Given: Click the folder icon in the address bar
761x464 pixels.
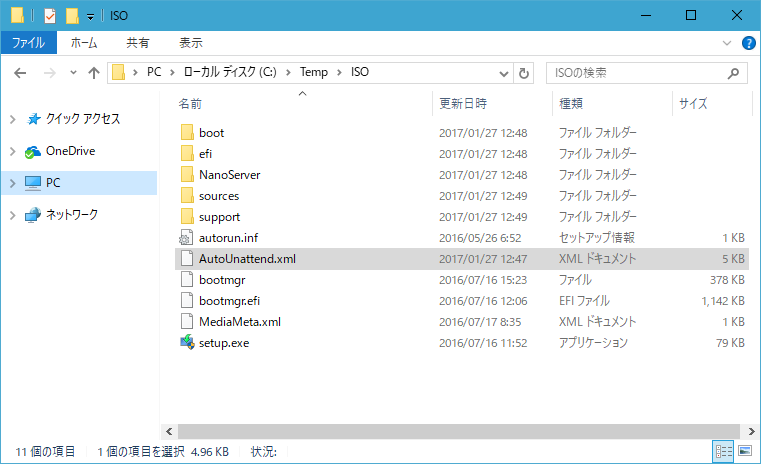Looking at the screenshot, I should point(118,72).
